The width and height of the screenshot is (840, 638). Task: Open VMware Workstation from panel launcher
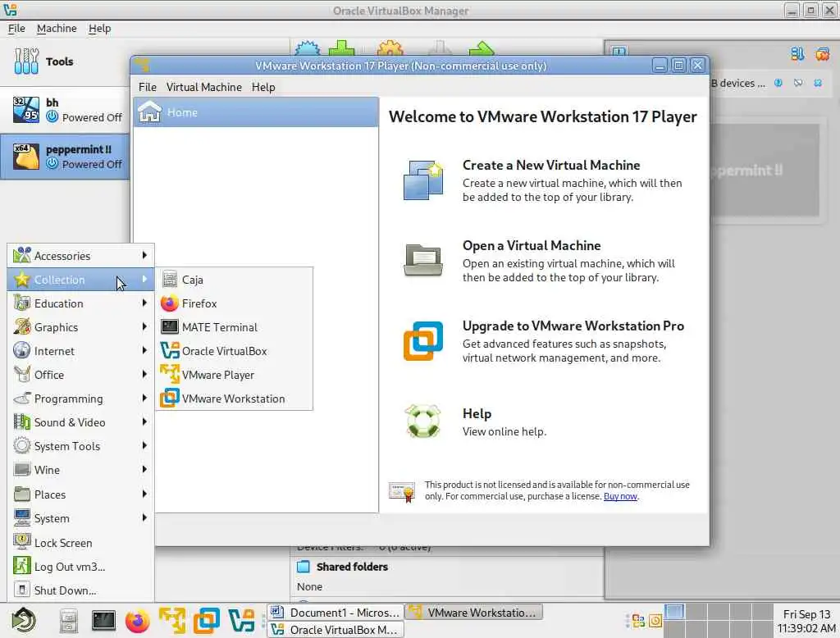coord(207,622)
